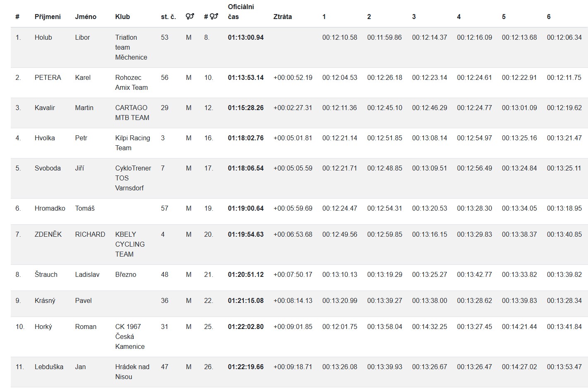This screenshot has height=389, width=588.
Task: Select Štrauch in the eighth row
Action: [46, 274]
